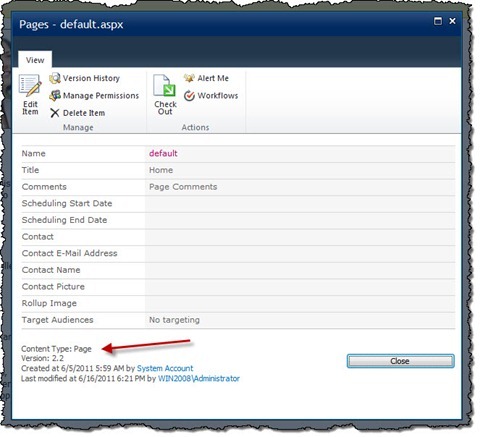The image size is (480, 437).
Task: Open the System Account link
Action: click(165, 368)
